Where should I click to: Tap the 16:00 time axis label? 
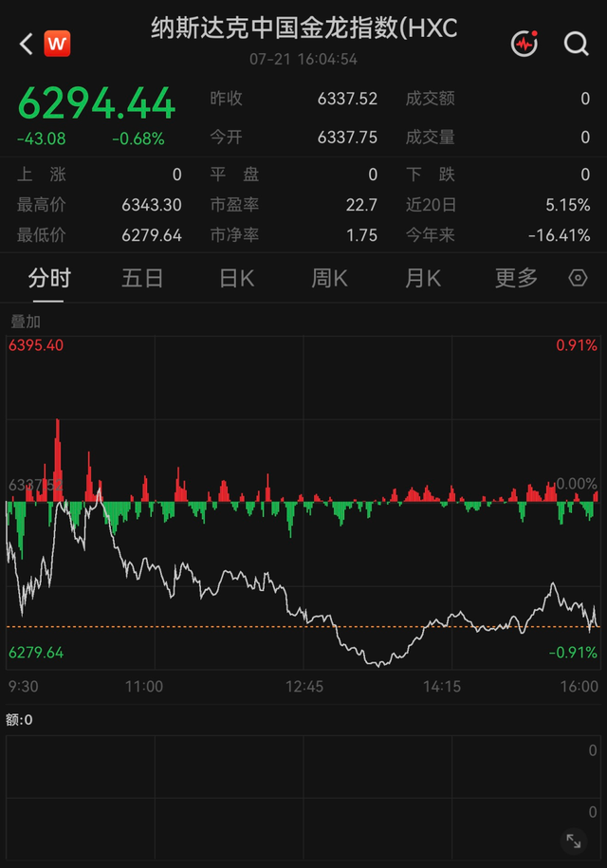click(x=579, y=687)
